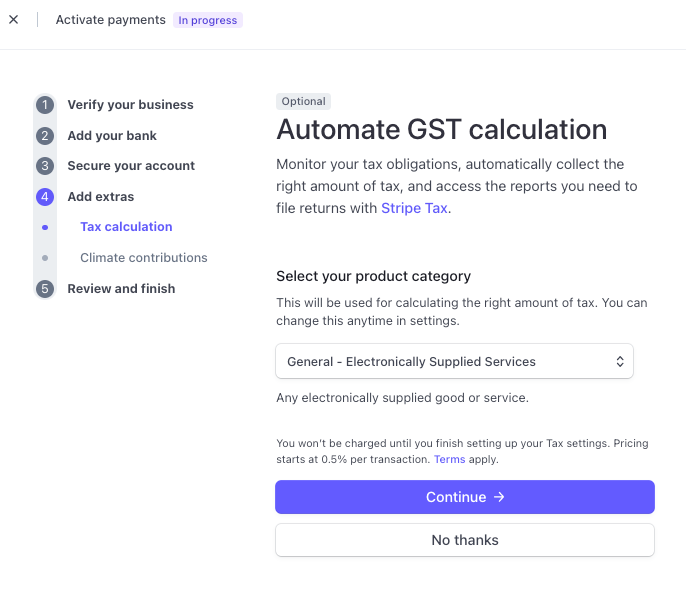Screen dimensions: 686x590
Task: Click step 1 circle icon
Action: [45, 105]
